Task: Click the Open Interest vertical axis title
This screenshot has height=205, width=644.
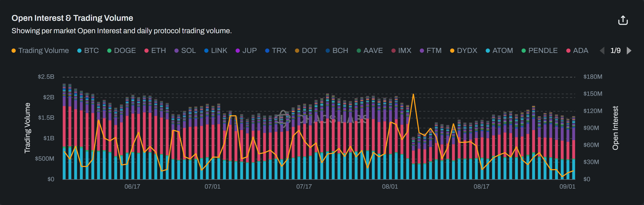Action: point(615,128)
